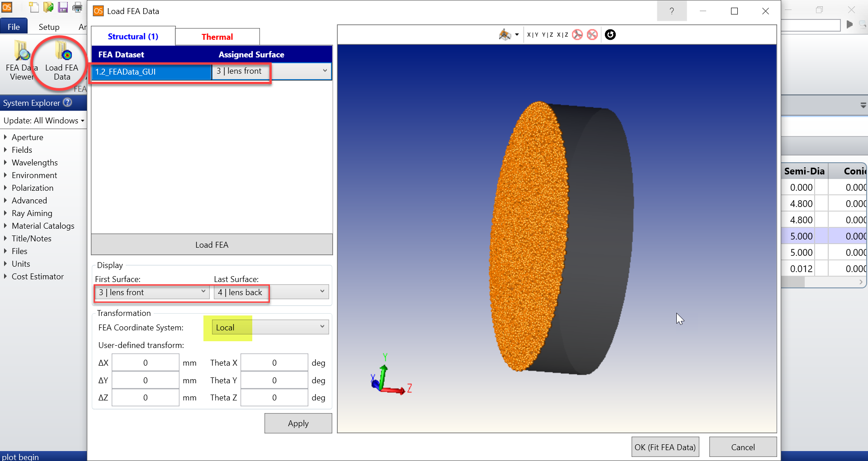This screenshot has width=868, height=461.
Task: Reset the 3D view with black refresh icon
Action: (610, 35)
